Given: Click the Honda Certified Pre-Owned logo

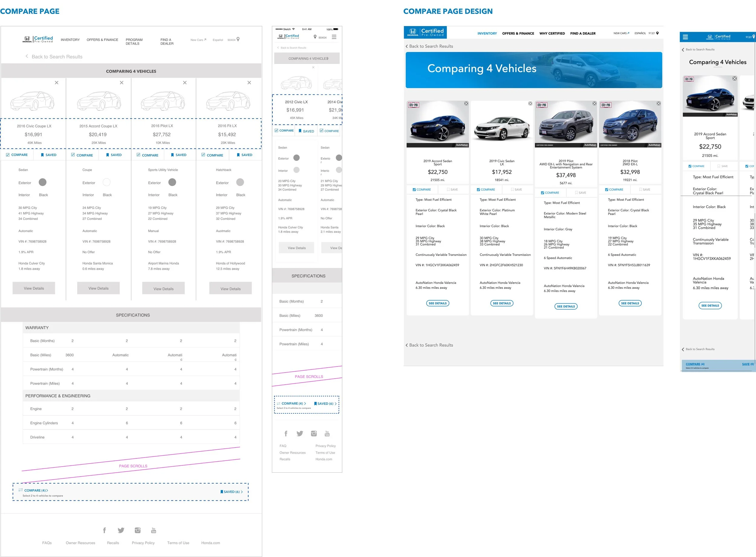Looking at the screenshot, I should (38, 39).
